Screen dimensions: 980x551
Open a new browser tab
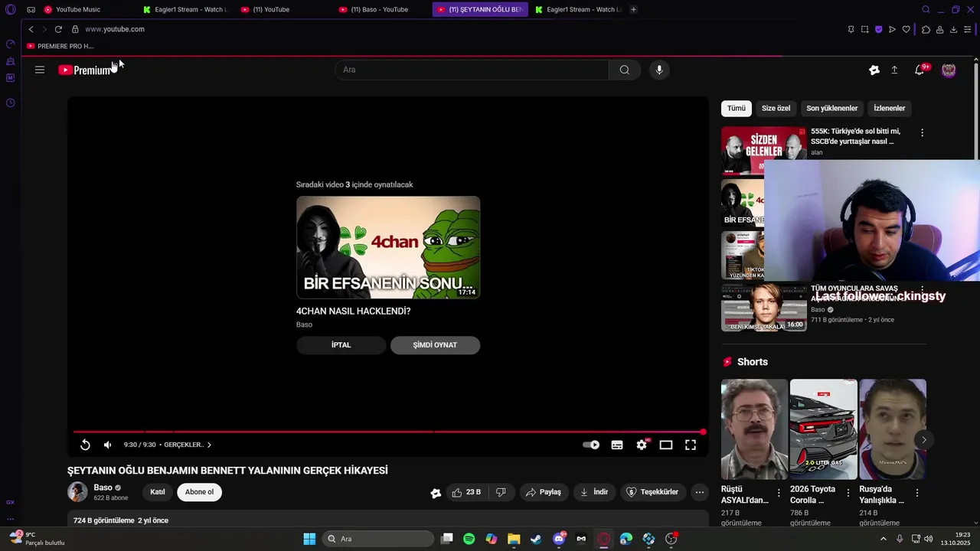pos(633,9)
